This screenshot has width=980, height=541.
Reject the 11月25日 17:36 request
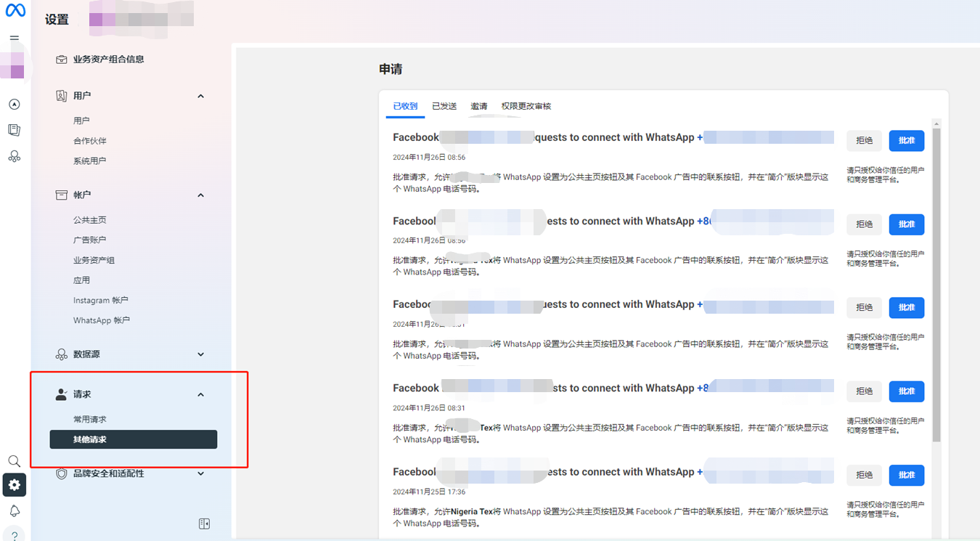864,475
